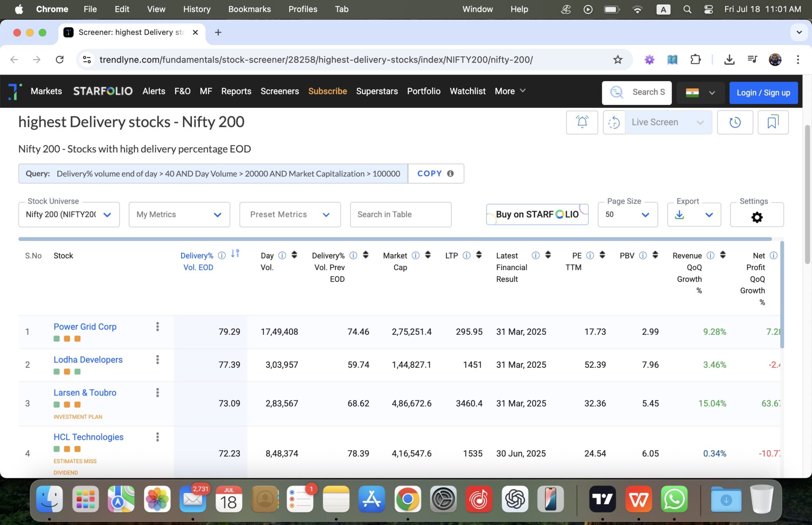Click the info icon beside PE TTM column
The height and width of the screenshot is (525, 812).
pyautogui.click(x=590, y=256)
